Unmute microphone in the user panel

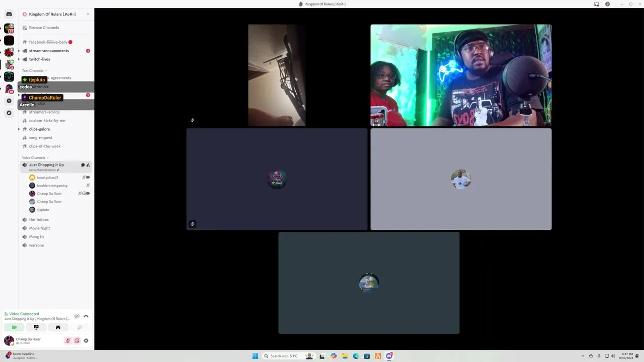pos(67,340)
